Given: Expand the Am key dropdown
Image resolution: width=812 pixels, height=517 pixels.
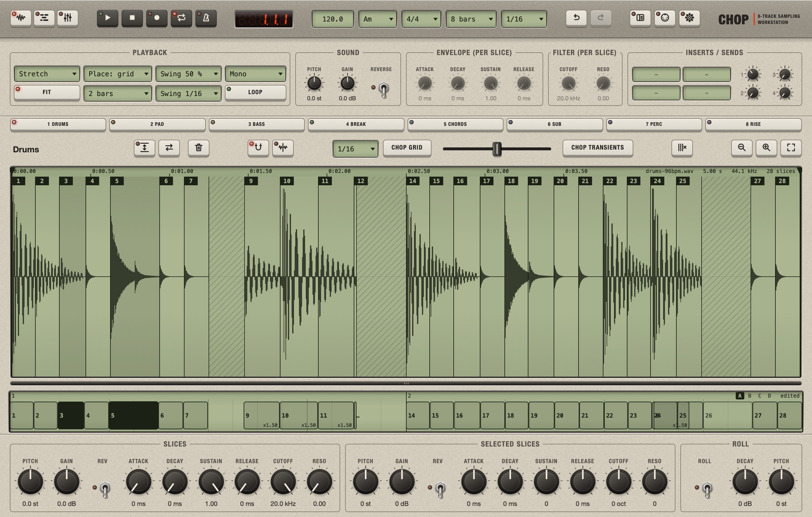Looking at the screenshot, I should (377, 19).
